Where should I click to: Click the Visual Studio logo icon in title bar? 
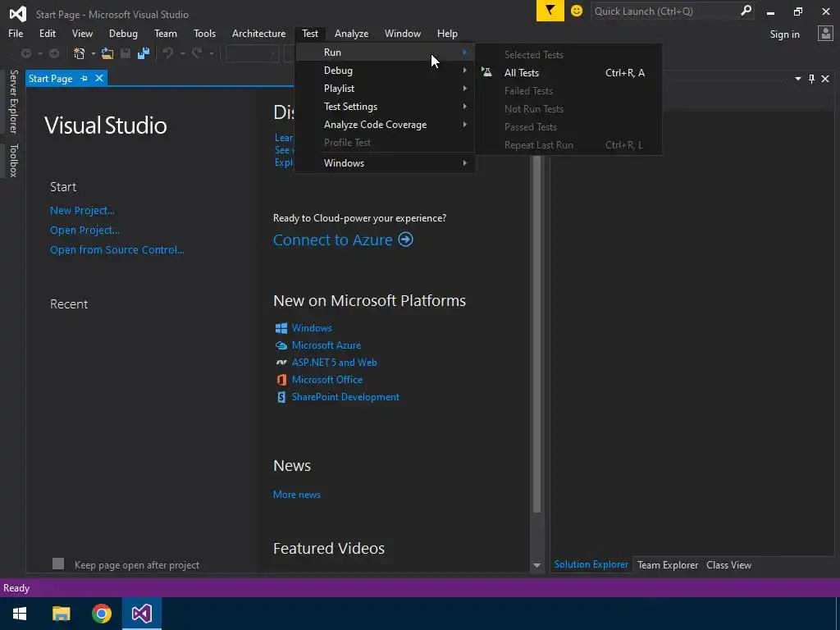[17, 13]
